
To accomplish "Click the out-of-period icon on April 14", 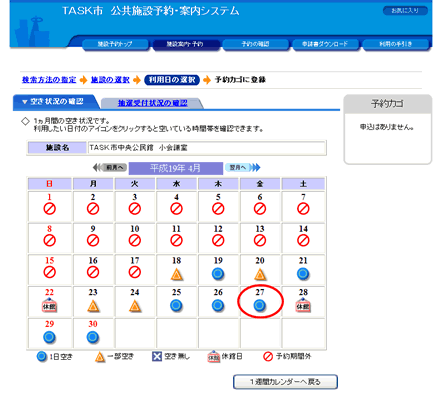I will [x=303, y=240].
